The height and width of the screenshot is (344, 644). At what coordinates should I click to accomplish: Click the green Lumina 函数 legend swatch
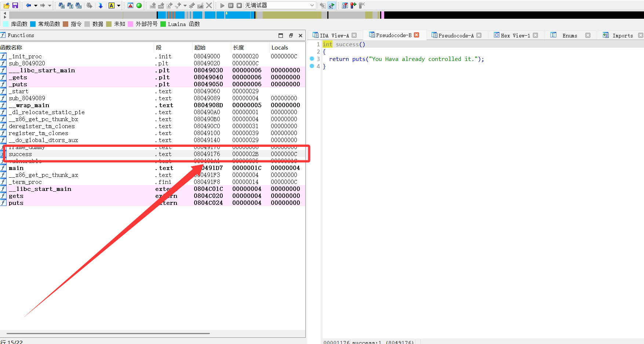point(163,24)
